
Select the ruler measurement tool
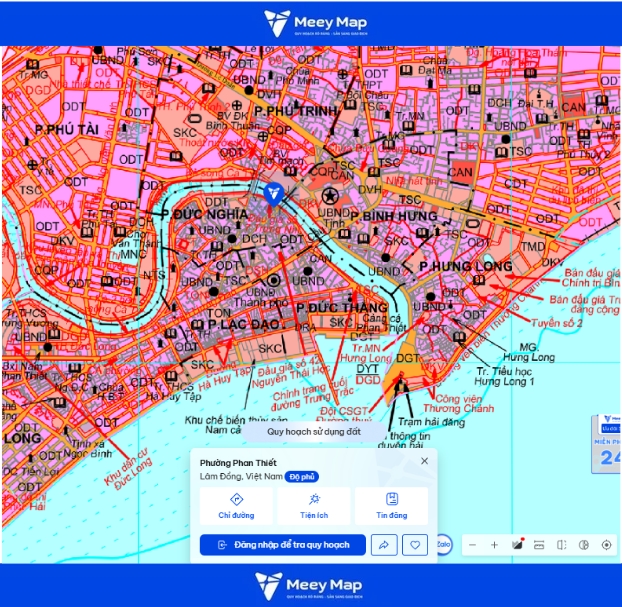click(539, 545)
